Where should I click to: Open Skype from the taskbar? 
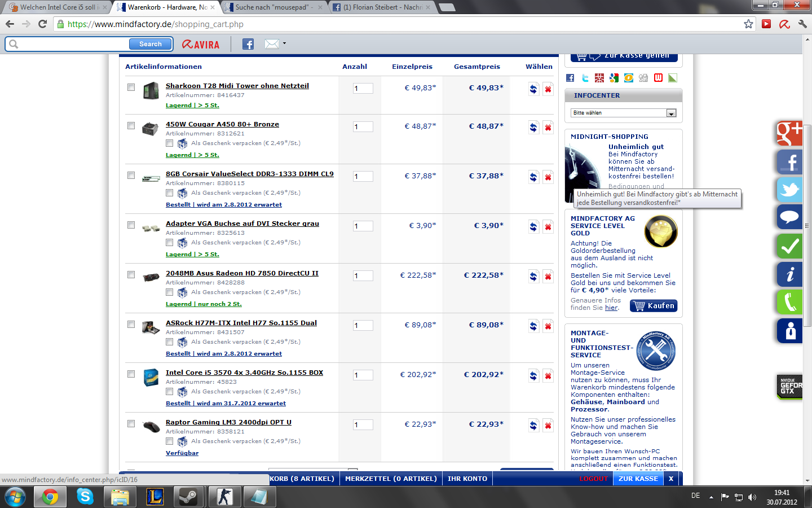85,497
